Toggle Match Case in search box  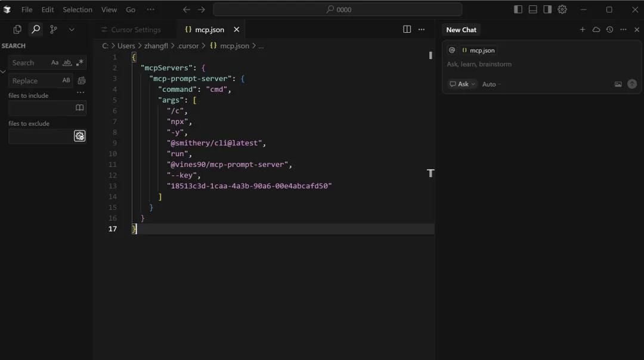click(x=55, y=63)
